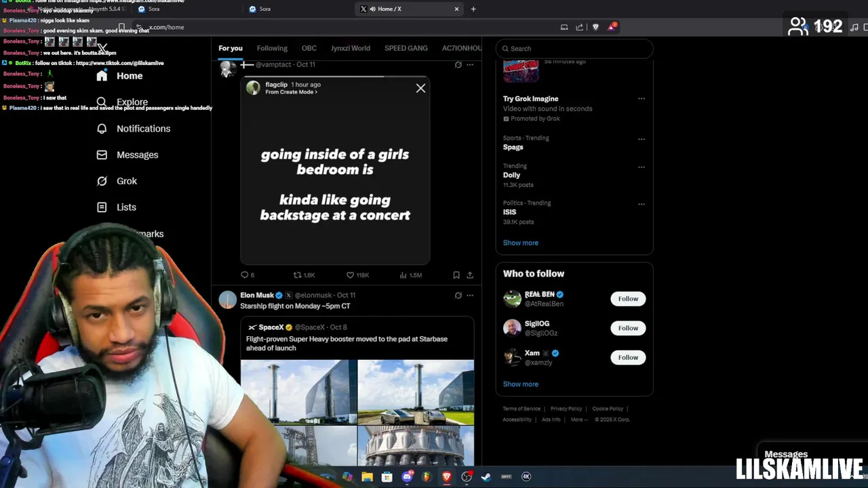
Task: Open the Messages drawer at bottom right
Action: coord(786,454)
